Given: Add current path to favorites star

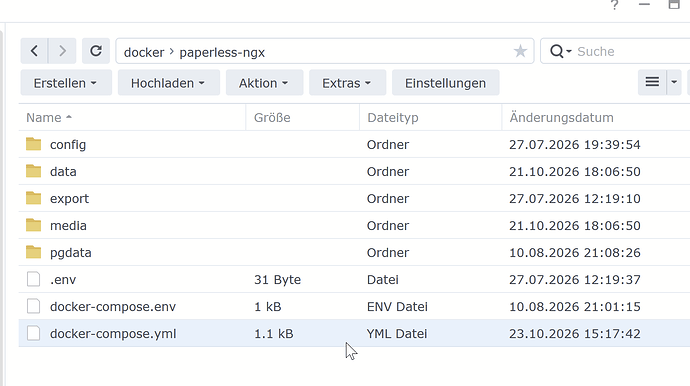Looking at the screenshot, I should tap(520, 51).
